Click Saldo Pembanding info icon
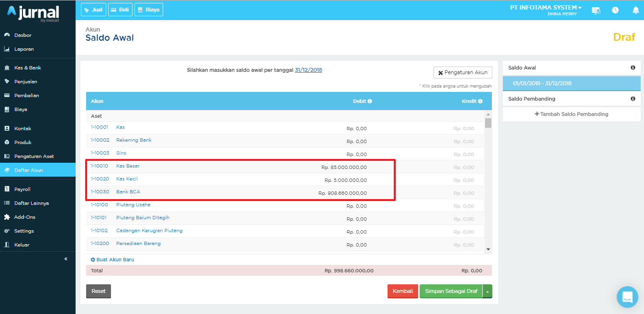 tap(633, 99)
